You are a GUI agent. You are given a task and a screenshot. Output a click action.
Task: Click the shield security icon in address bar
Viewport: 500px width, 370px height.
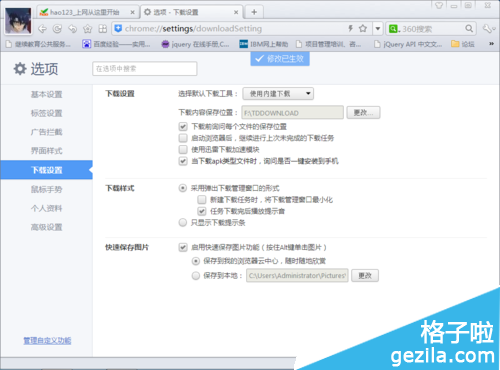click(118, 29)
